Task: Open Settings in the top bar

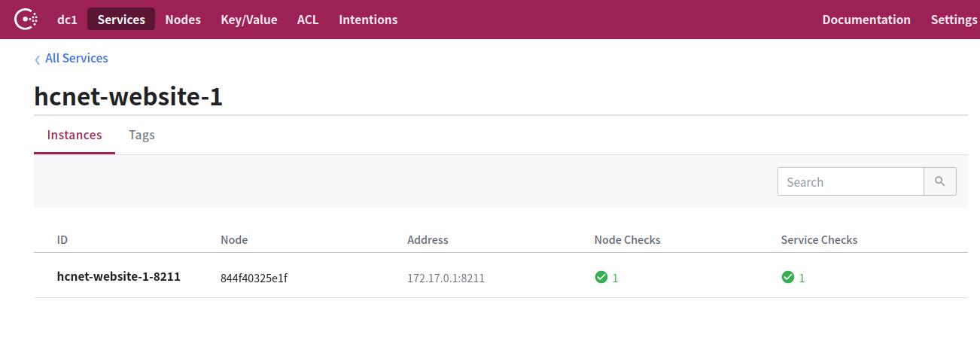Action: click(x=954, y=20)
